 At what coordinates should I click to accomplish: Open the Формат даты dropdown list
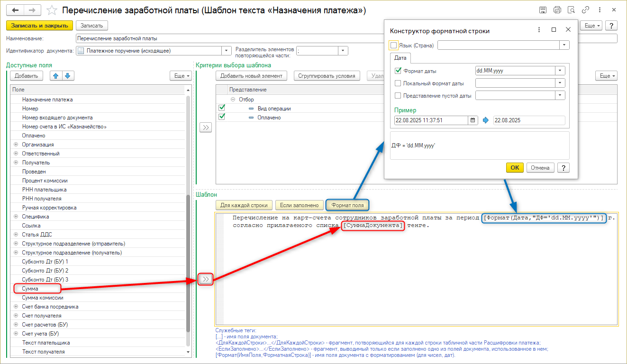pos(561,71)
